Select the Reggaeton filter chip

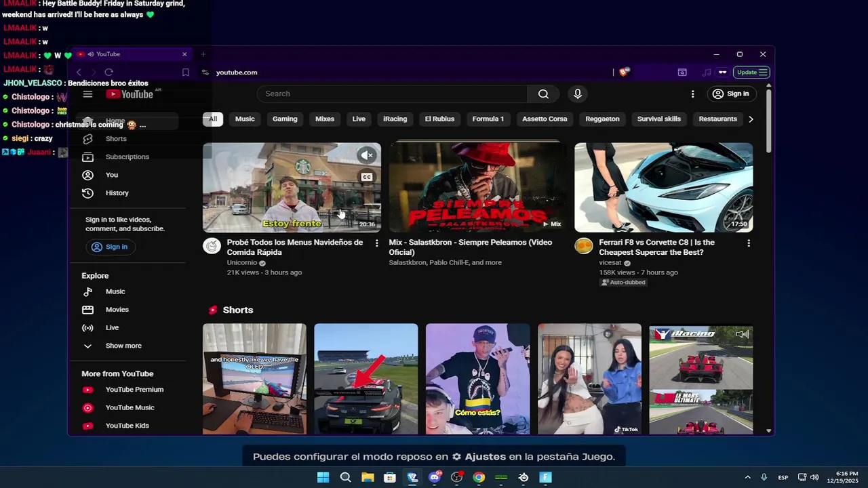click(602, 119)
